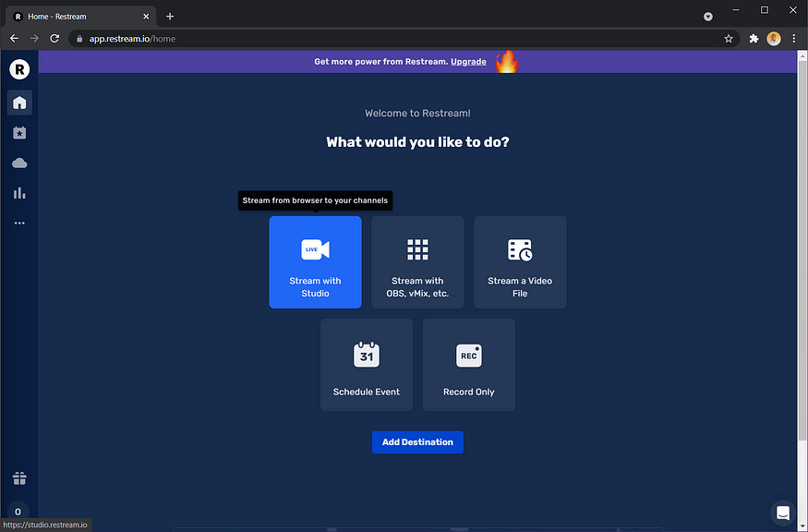808x532 pixels.
Task: Click the calendar 31 icon
Action: tap(367, 355)
